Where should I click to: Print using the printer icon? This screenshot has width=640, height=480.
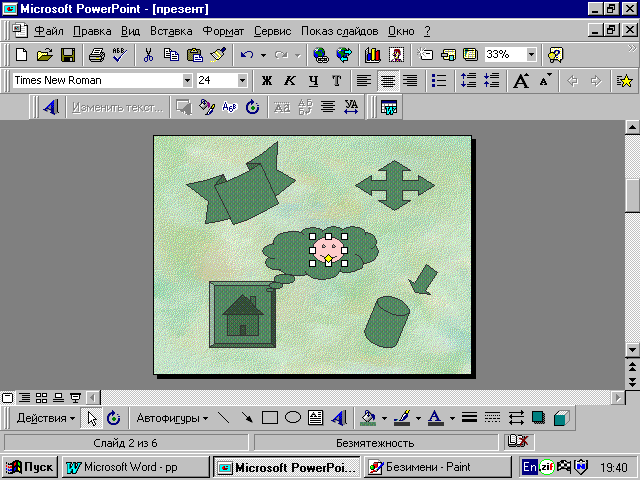[97, 54]
